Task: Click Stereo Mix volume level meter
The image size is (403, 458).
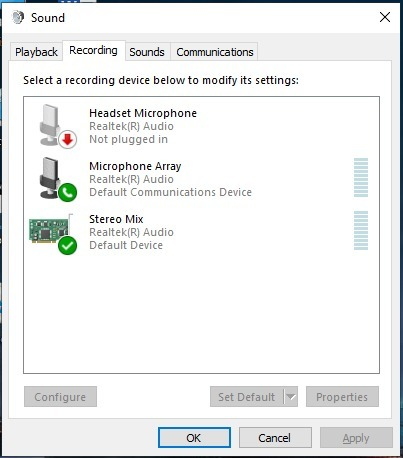Action: click(x=361, y=230)
